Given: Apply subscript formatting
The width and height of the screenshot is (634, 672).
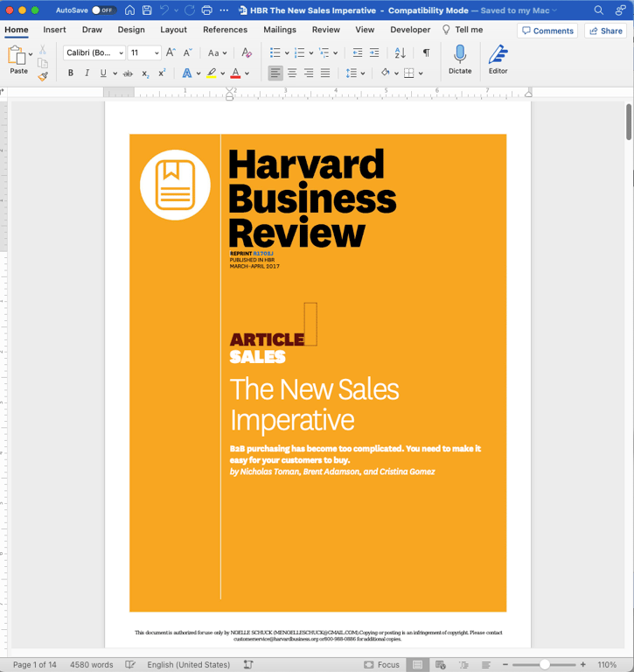Looking at the screenshot, I should click(145, 73).
